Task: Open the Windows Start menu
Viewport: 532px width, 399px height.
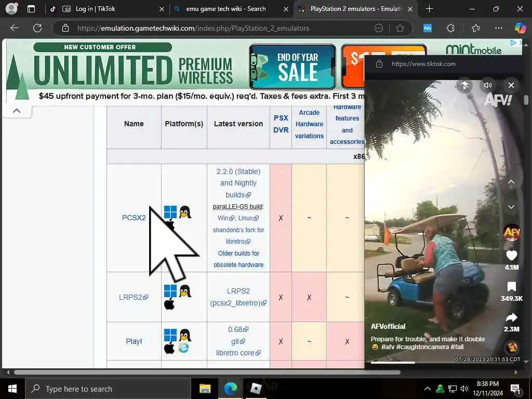Action: click(x=12, y=389)
